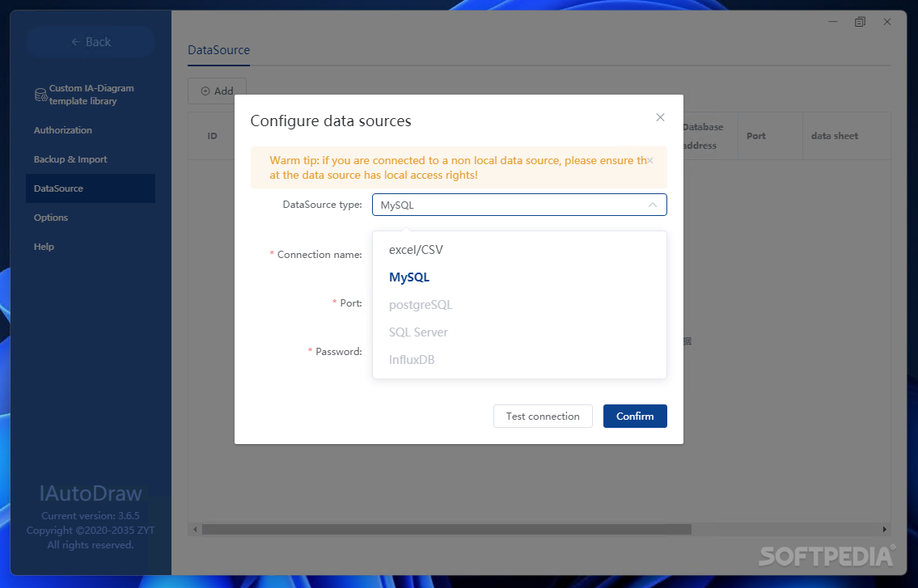Open the Authorization section
The height and width of the screenshot is (588, 918).
(x=62, y=130)
